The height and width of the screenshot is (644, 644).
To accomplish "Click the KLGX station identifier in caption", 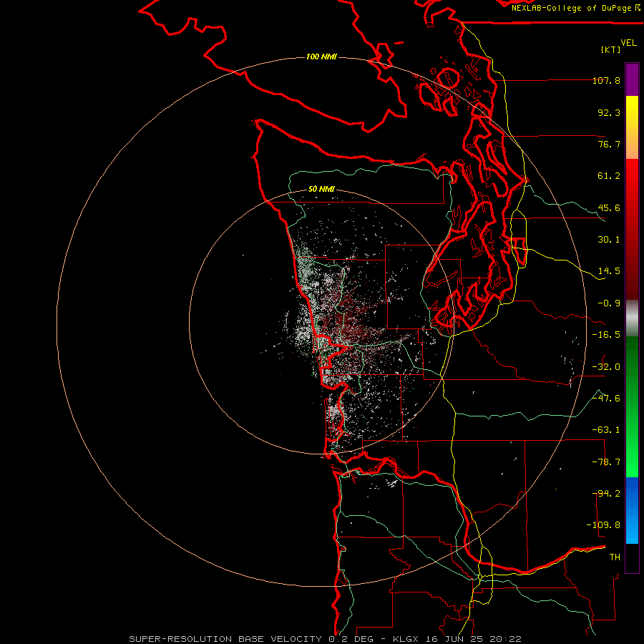I will [x=406, y=639].
